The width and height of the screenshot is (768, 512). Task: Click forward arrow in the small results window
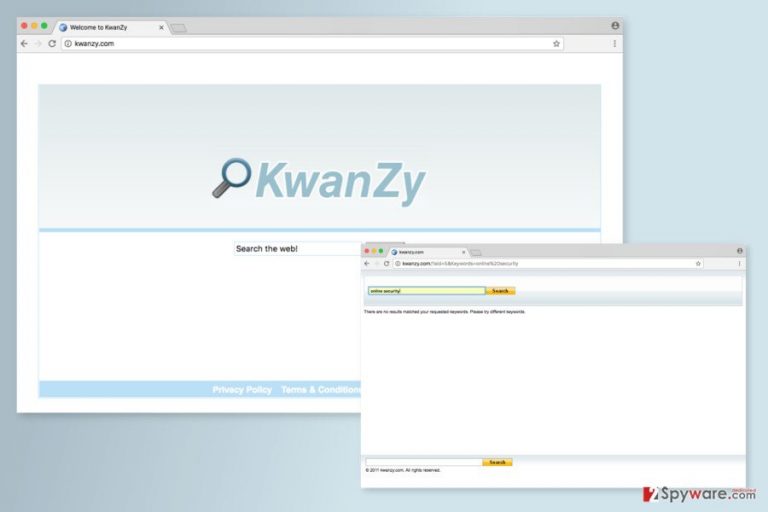(x=377, y=264)
